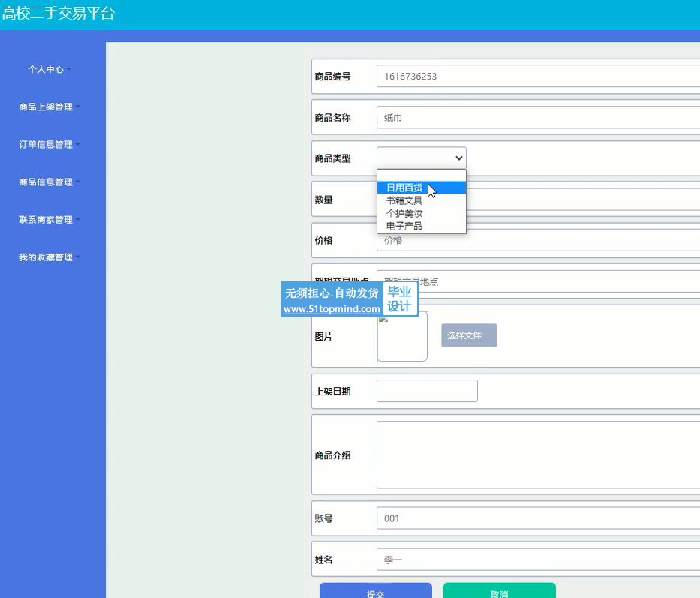Image resolution: width=700 pixels, height=598 pixels.
Task: Click the 选择文件 upload button
Action: 469,335
